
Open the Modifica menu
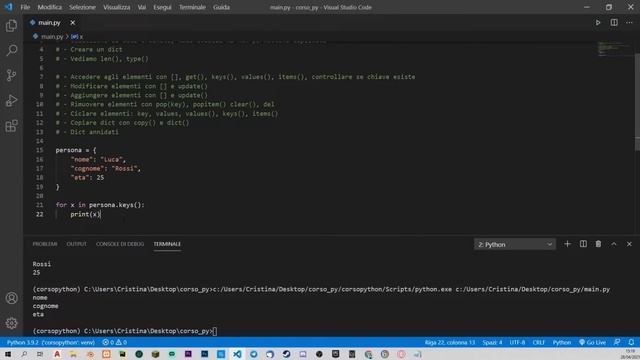pyautogui.click(x=50, y=7)
